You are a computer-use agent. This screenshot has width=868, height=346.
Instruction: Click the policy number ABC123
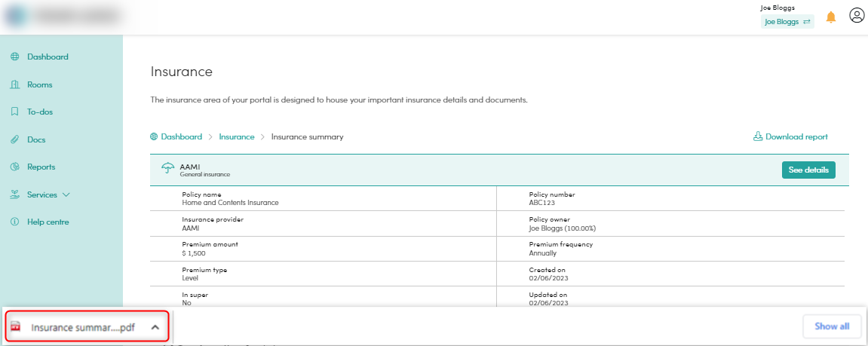click(x=542, y=203)
